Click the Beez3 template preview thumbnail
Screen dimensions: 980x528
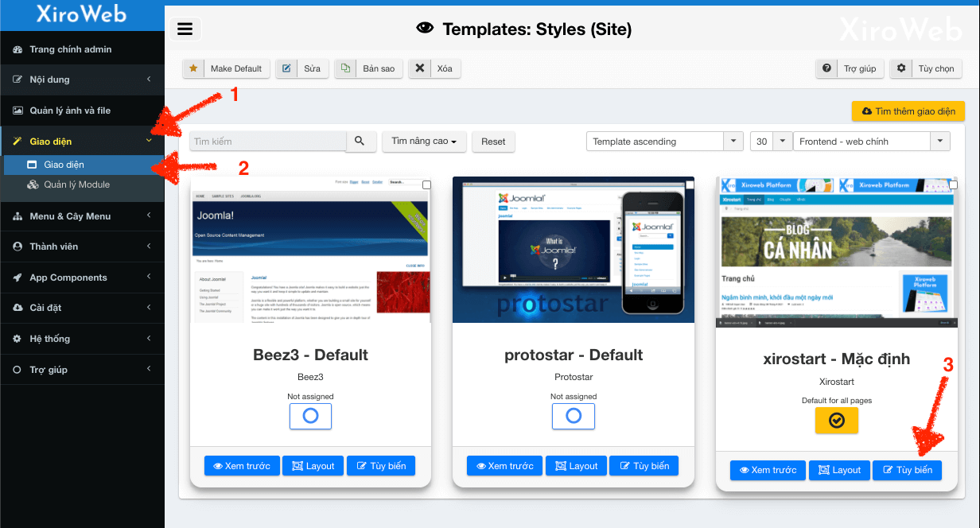point(310,250)
